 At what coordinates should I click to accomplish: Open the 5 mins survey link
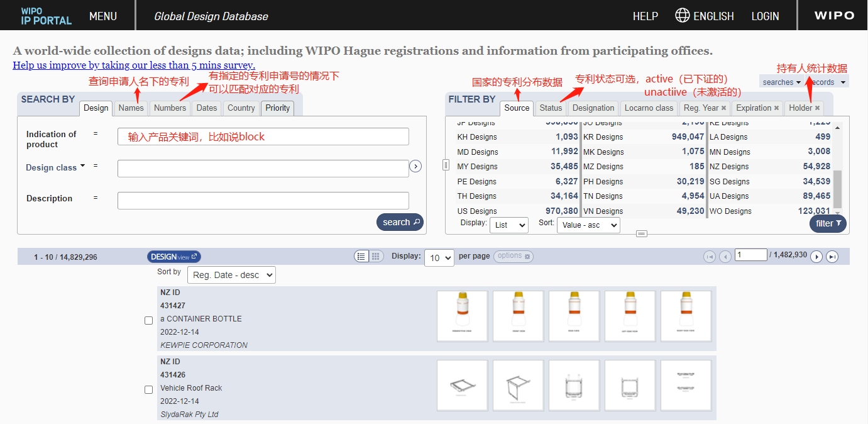(134, 65)
